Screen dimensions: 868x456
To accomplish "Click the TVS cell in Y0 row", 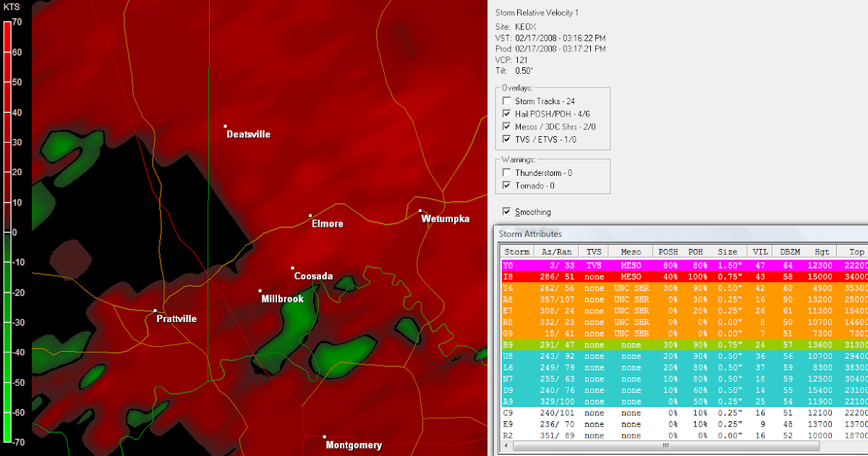I will [594, 266].
